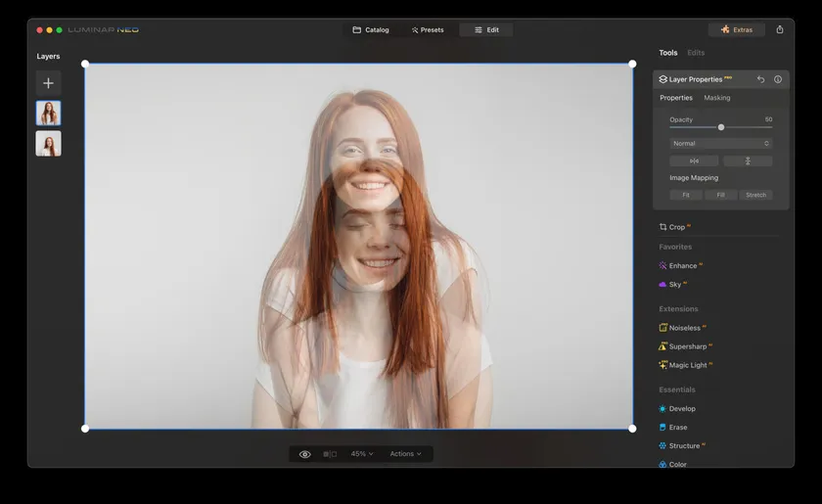Image resolution: width=822 pixels, height=504 pixels.
Task: Open the Crop tool
Action: 676,227
